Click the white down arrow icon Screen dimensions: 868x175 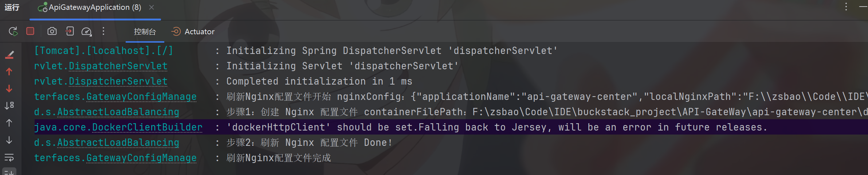[9, 140]
